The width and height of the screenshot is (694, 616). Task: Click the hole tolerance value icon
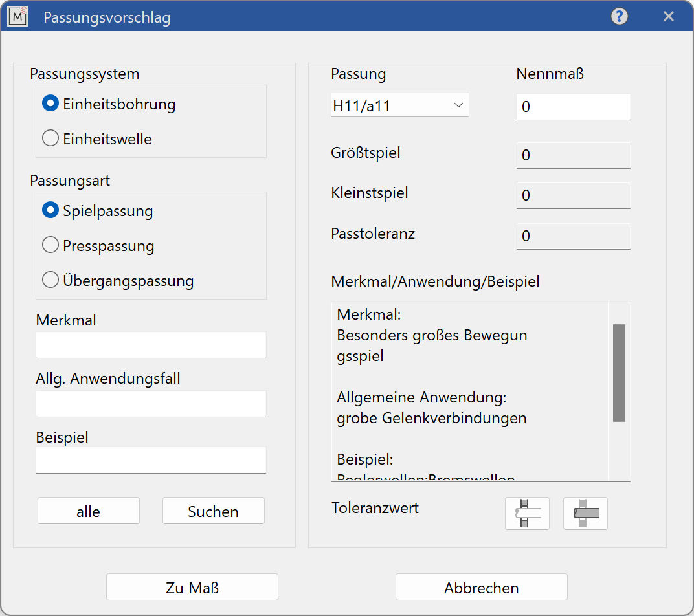[527, 513]
